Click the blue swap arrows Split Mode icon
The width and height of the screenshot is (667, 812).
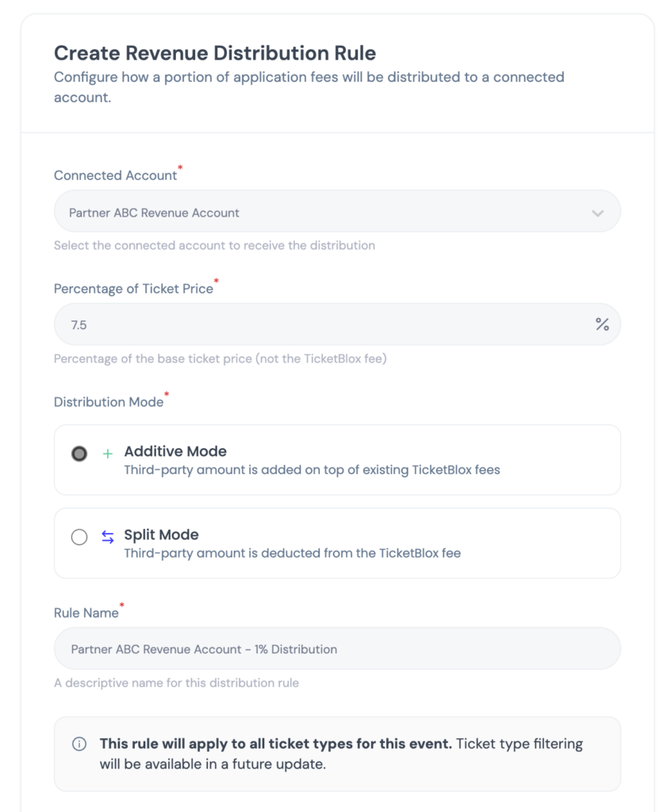pyautogui.click(x=108, y=537)
